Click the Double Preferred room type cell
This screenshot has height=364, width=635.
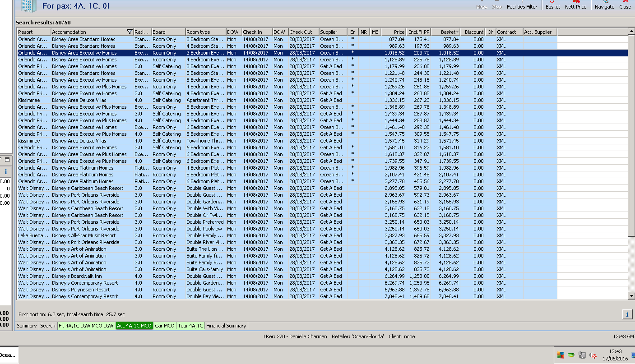pos(205,222)
